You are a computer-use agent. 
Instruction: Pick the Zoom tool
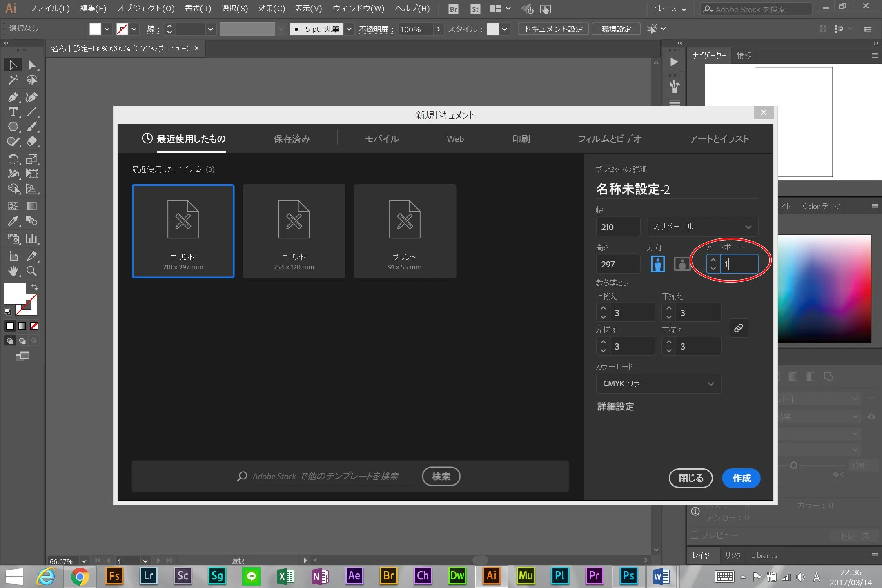pos(31,271)
